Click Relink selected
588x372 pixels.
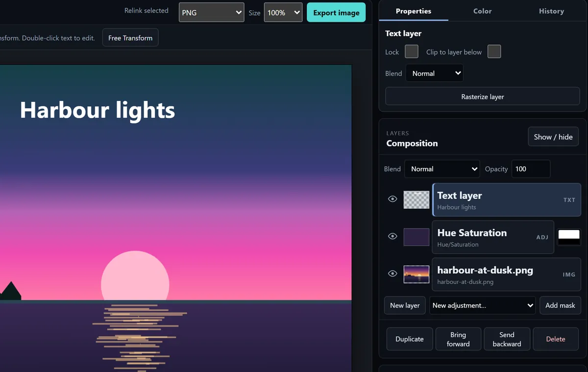tap(147, 10)
